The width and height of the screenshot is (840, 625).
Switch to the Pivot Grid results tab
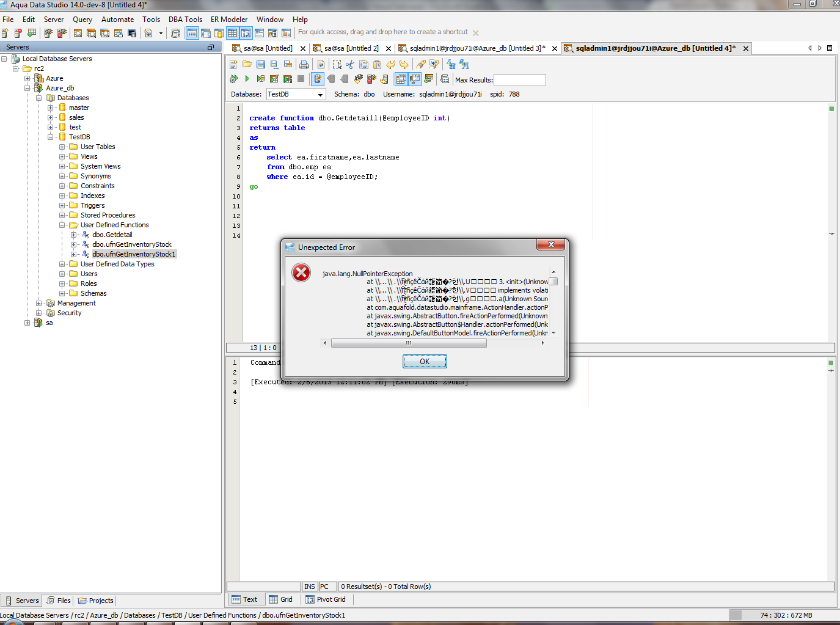(x=326, y=599)
